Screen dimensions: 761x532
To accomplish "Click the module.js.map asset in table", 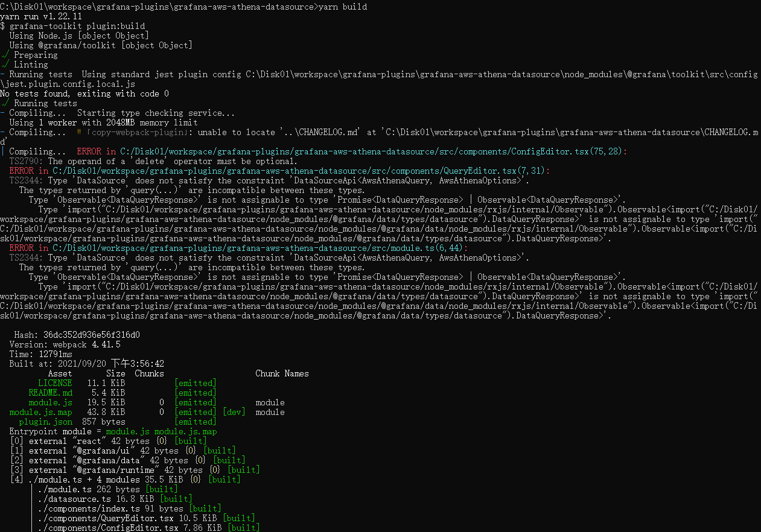I will pos(40,412).
